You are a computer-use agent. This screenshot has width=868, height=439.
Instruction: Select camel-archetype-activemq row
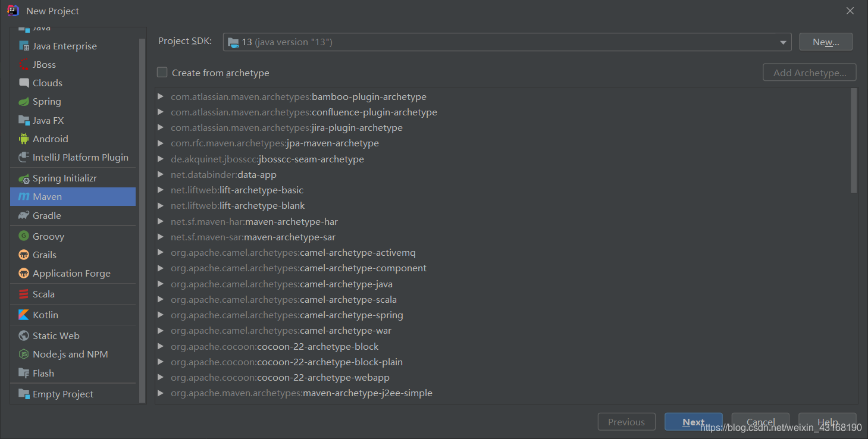503,252
